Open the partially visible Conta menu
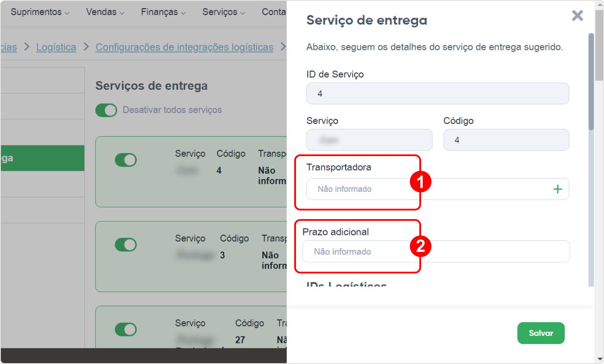The image size is (604, 364). coord(274,12)
